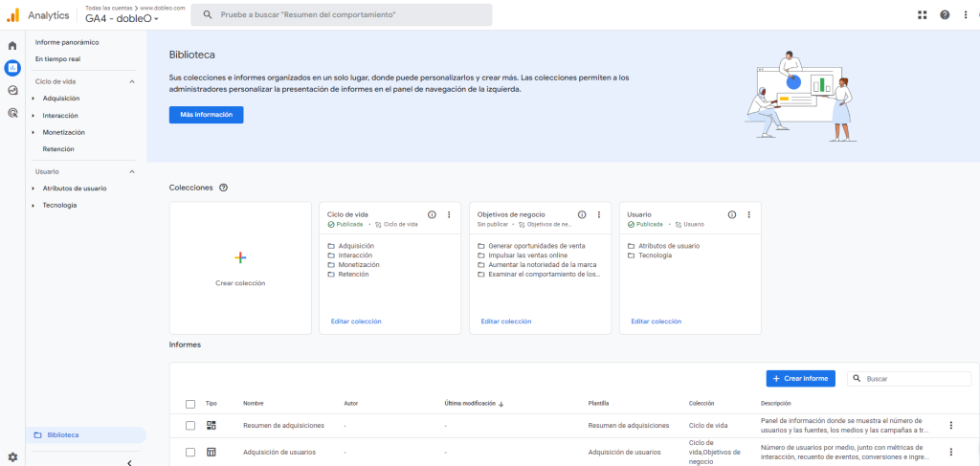Click Editar colección under Usuario card
980x466 pixels.
(x=656, y=322)
